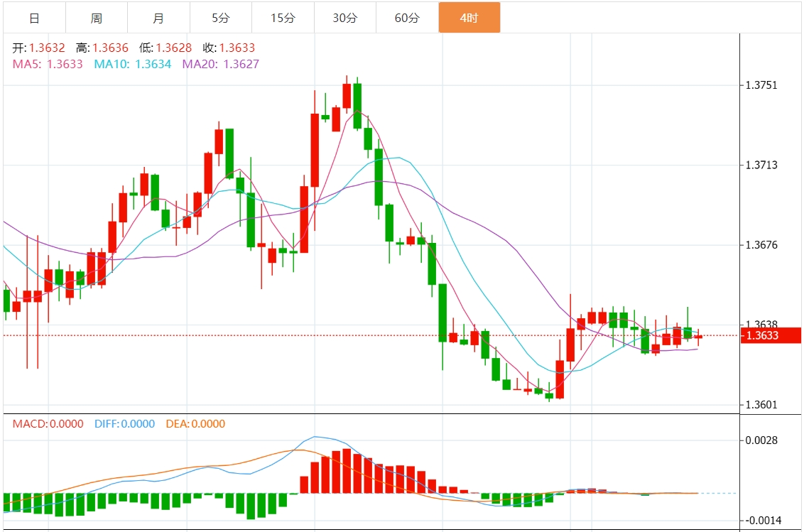Click the 收: 1.3633 close price value
The image size is (809, 532).
click(x=229, y=48)
